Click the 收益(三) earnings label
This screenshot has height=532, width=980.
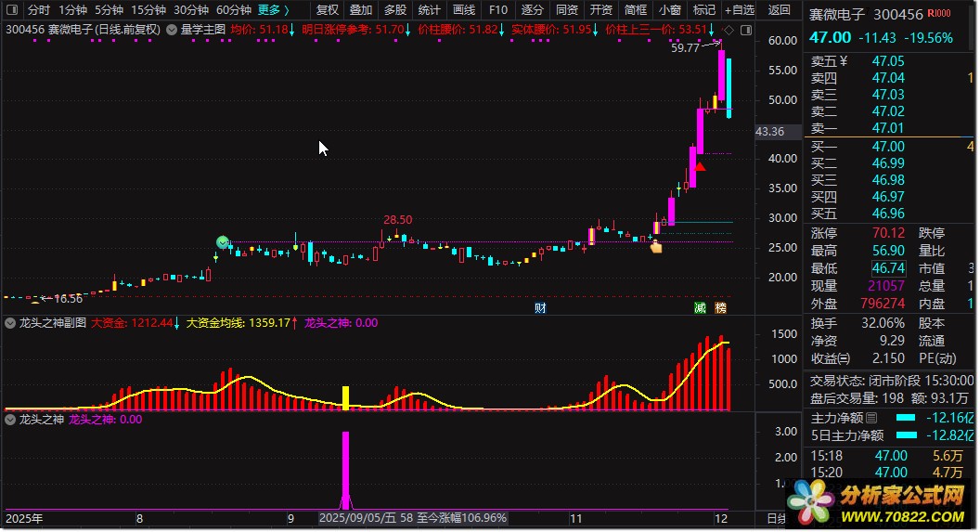pyautogui.click(x=831, y=358)
